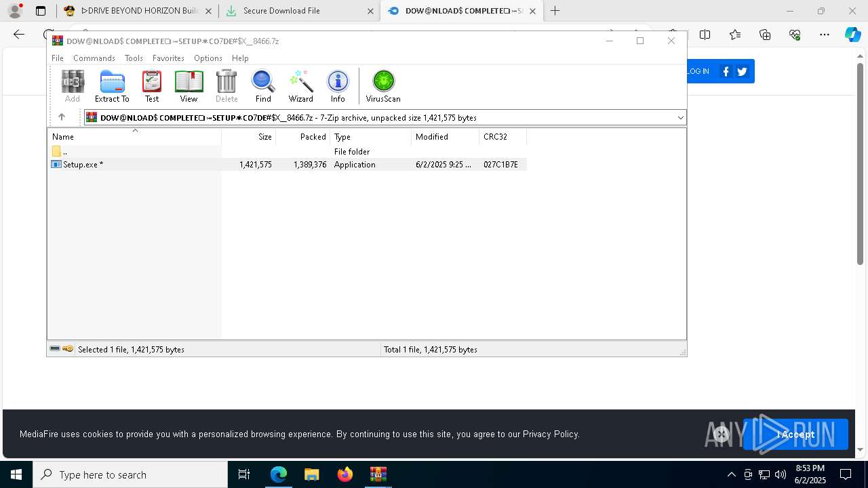Open the Options menu
Image resolution: width=868 pixels, height=488 pixels.
tap(208, 58)
